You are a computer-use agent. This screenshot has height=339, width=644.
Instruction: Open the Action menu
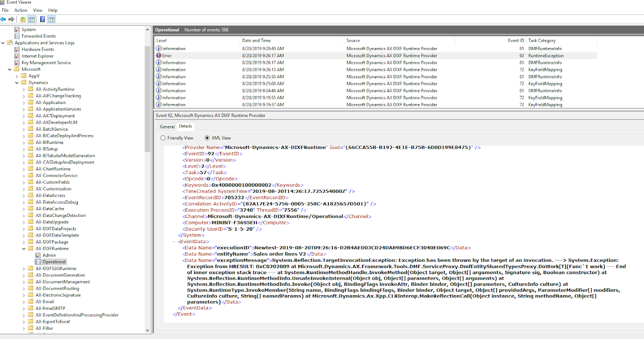coord(21,10)
